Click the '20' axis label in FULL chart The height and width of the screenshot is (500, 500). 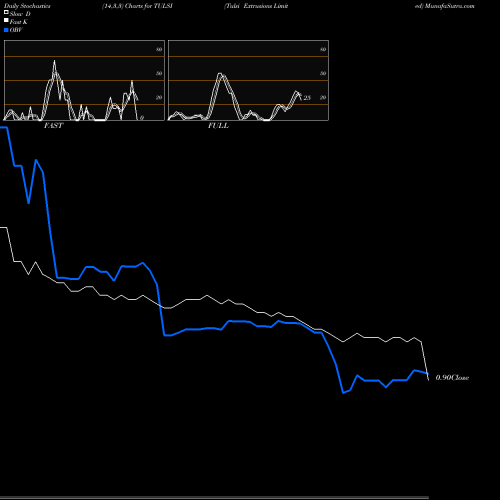[x=323, y=97]
